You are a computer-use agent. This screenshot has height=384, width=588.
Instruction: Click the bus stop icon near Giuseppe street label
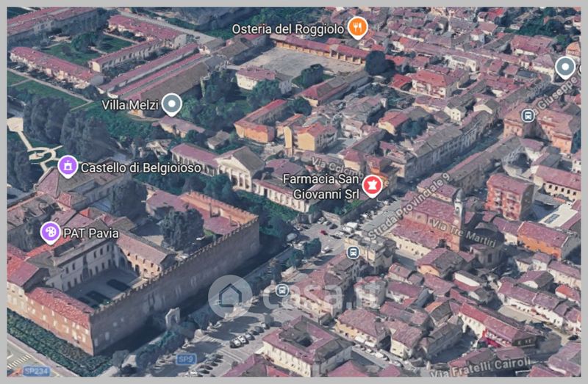tap(528, 115)
